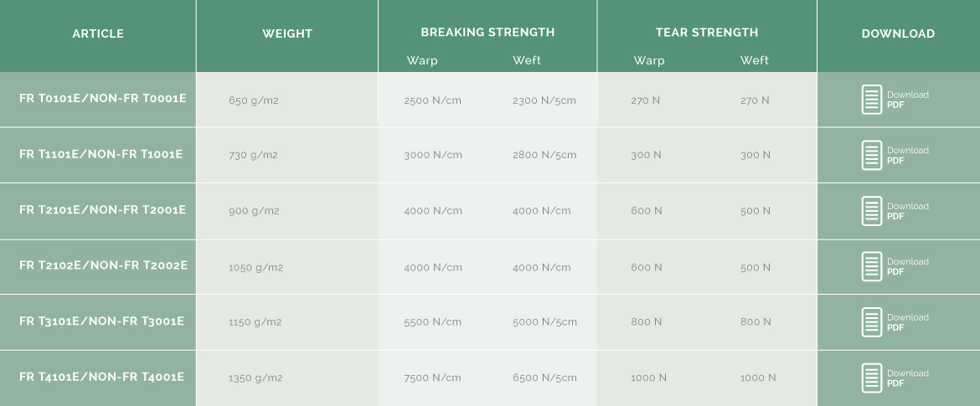Click the PDF document icon for FR T2102E
The width and height of the screenshot is (980, 406).
[x=872, y=266]
